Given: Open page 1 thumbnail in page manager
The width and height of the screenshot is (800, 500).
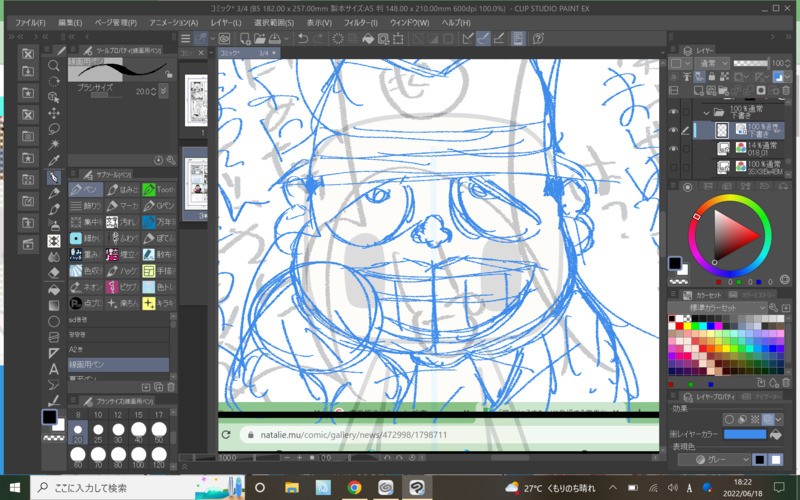Looking at the screenshot, I should pos(196,101).
